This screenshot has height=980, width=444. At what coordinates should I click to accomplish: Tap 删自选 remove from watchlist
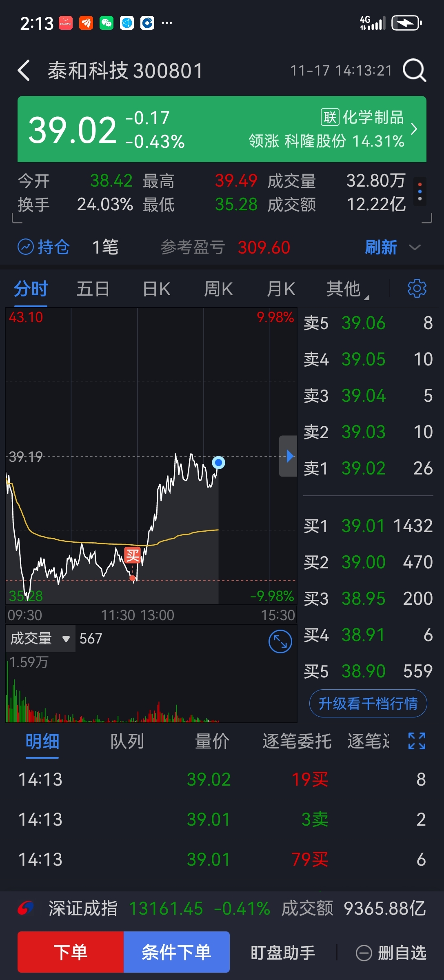391,953
